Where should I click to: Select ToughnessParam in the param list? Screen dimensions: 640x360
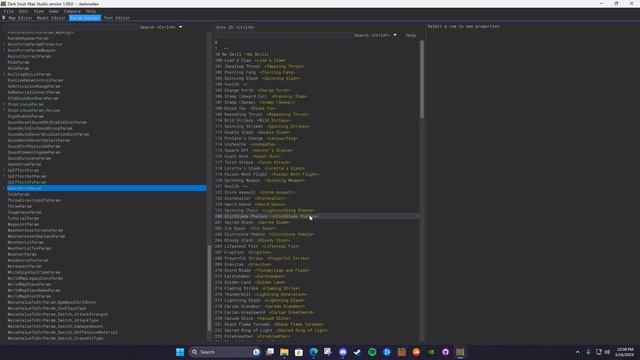click(24, 212)
